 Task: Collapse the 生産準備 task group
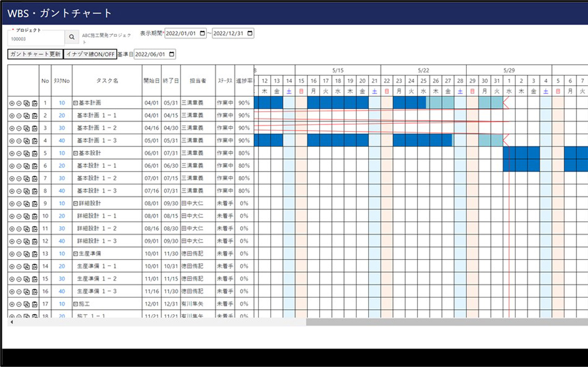click(76, 254)
